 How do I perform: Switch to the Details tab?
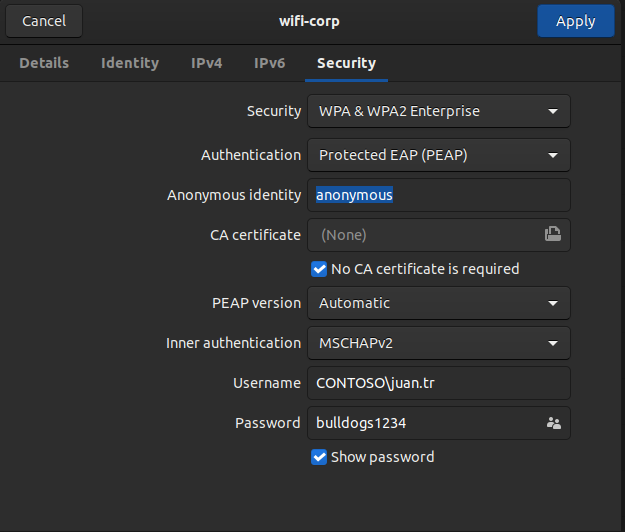click(x=44, y=63)
